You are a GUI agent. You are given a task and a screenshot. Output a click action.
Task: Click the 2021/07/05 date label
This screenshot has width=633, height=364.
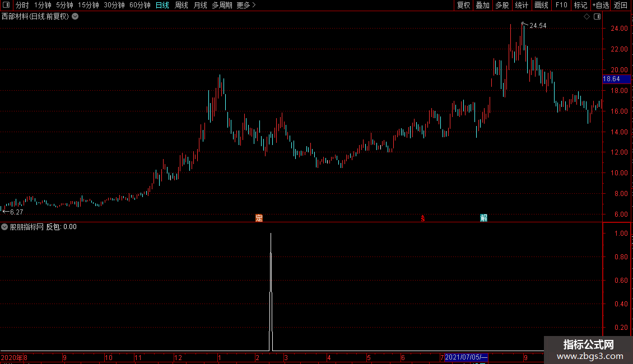point(466,357)
